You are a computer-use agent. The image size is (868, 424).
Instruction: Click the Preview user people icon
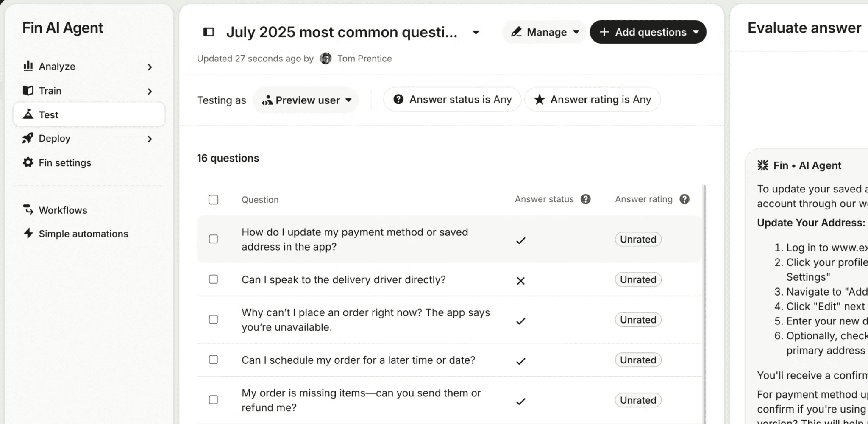[267, 100]
